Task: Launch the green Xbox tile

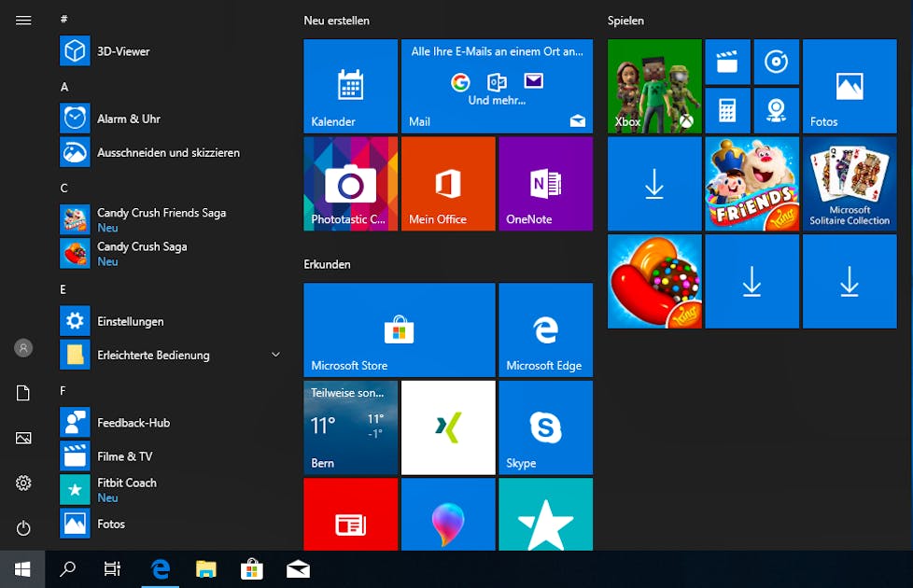Action: pyautogui.click(x=654, y=86)
